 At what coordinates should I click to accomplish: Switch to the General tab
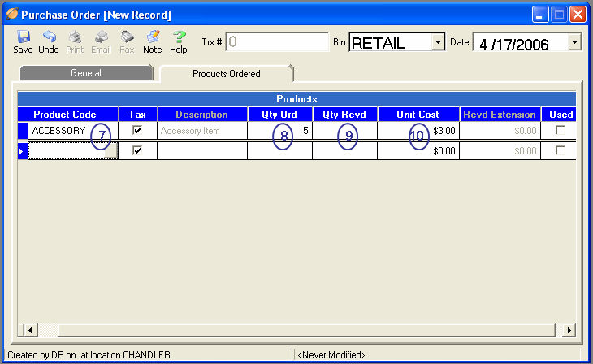(x=85, y=73)
